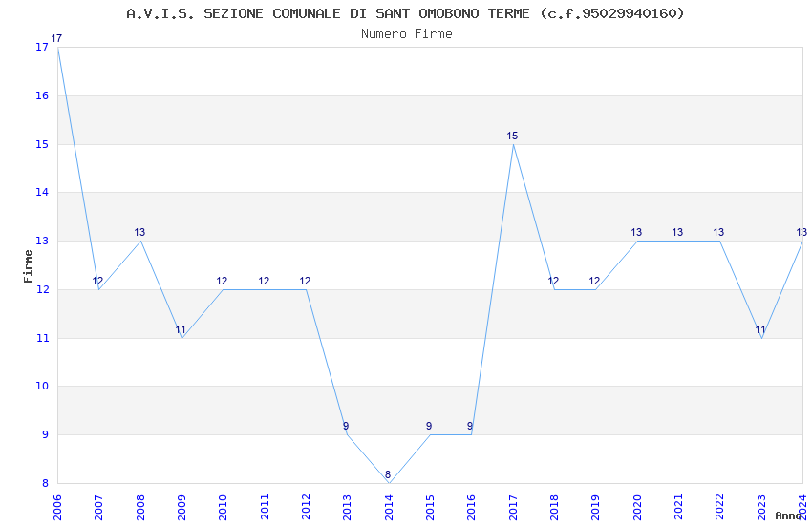Image resolution: width=812 pixels, height=525 pixels.
Task: Click the 11 data point at 2023
Action: click(x=760, y=329)
